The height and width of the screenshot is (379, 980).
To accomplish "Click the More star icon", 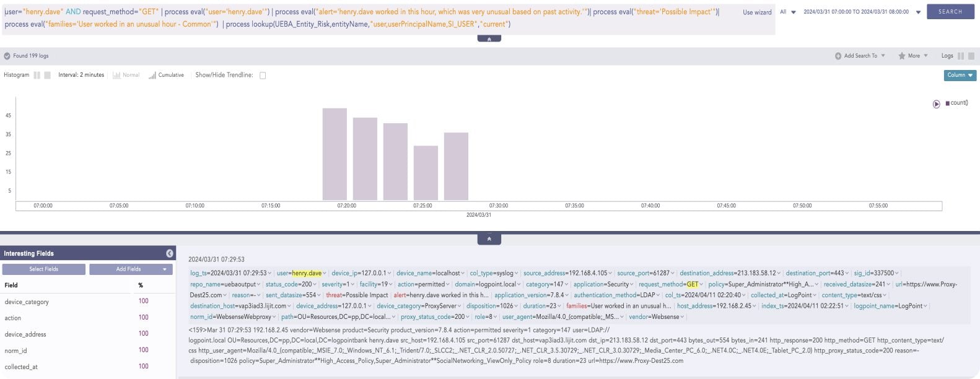I will click(902, 56).
